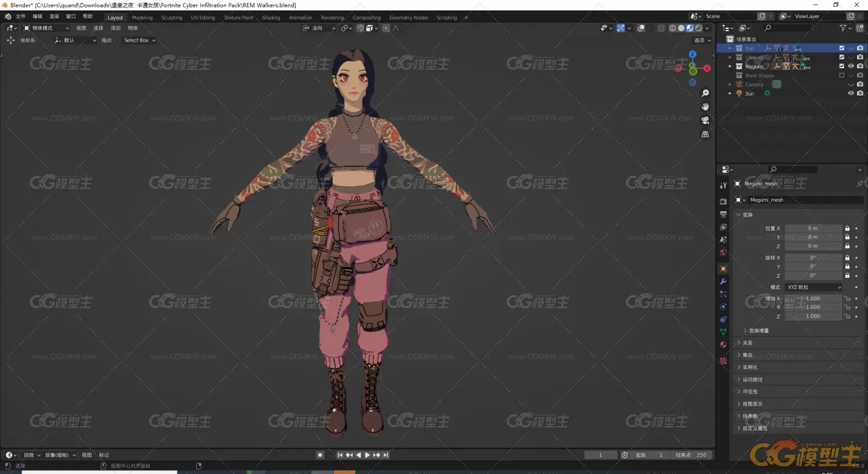
Task: Click the object name field Megumi_mesh
Action: coord(804,200)
